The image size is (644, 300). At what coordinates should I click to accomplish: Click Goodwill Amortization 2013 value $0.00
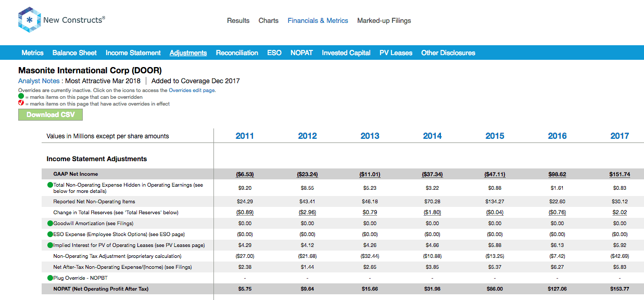coord(370,224)
